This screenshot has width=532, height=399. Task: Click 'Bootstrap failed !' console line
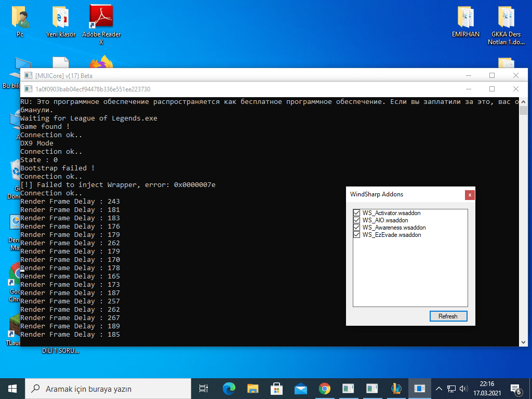(x=57, y=168)
